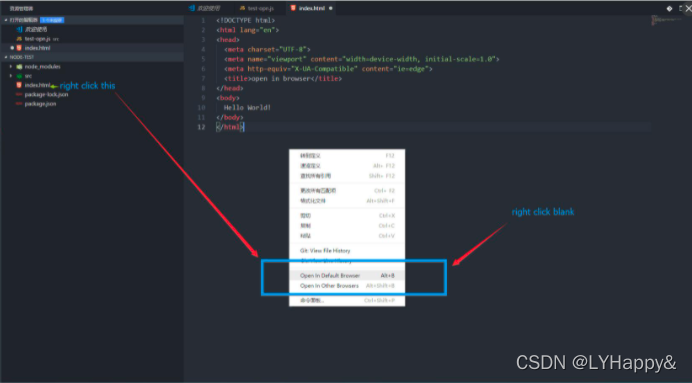
Task: Click the html lang="en" tag on line 2
Action: 248,30
